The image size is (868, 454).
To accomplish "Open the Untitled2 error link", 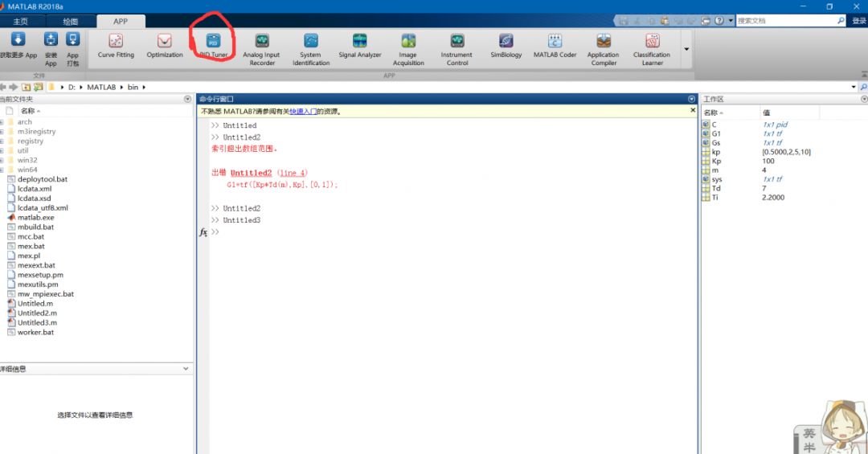I will tap(251, 173).
